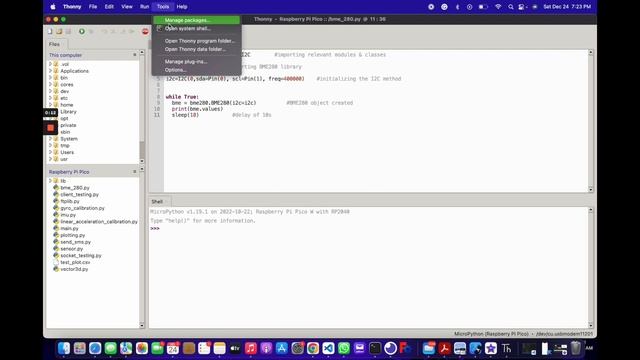Open the Trash in the dock
640x360 pixels.
click(576, 348)
